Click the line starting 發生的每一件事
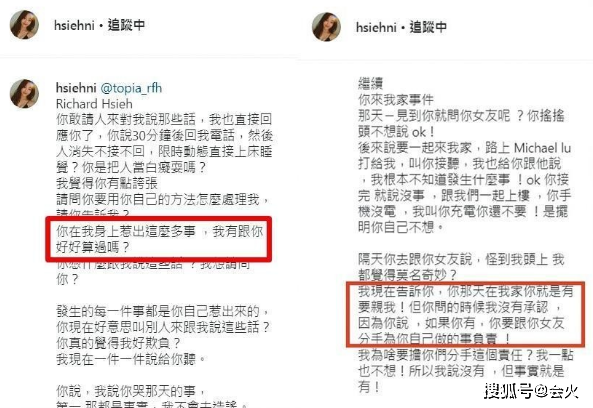Screen dimensions: 593x408 pos(163,311)
